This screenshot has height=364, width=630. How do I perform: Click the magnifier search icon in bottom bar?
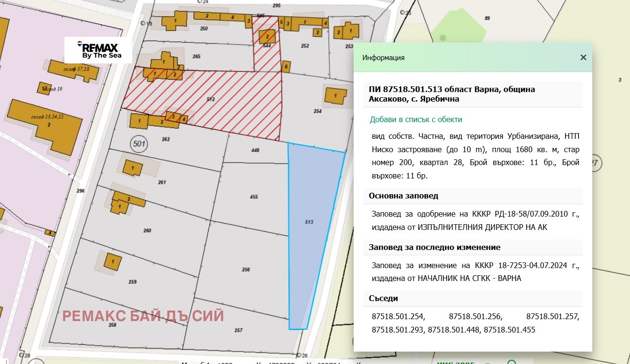tap(512, 363)
